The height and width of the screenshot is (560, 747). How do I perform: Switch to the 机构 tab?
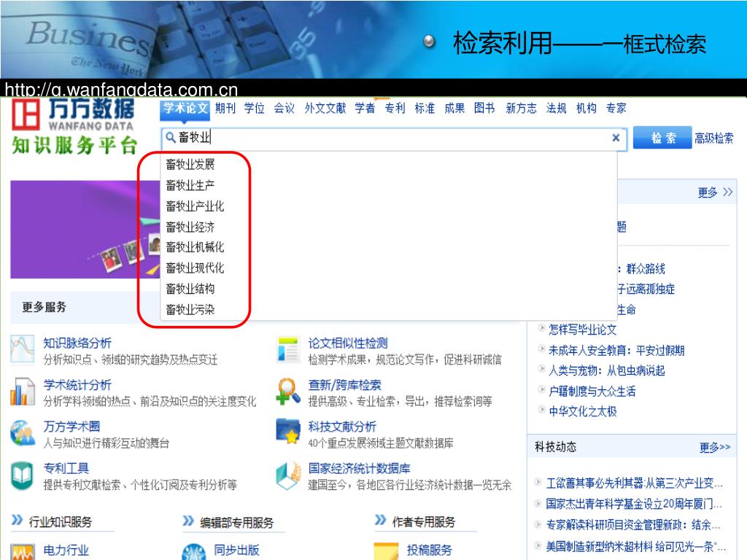tap(586, 108)
